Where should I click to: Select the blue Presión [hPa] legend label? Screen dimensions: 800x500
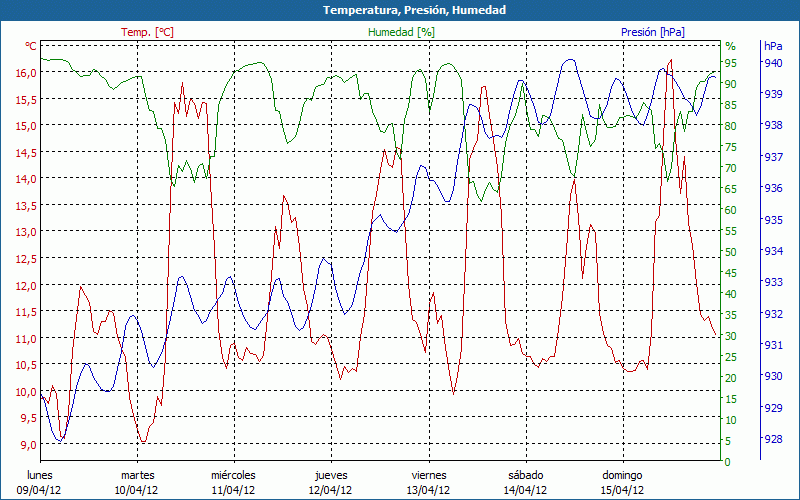coord(652,32)
